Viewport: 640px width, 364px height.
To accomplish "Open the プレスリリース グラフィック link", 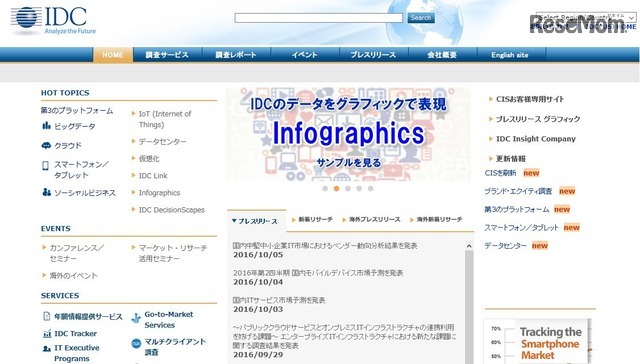I will tap(538, 119).
